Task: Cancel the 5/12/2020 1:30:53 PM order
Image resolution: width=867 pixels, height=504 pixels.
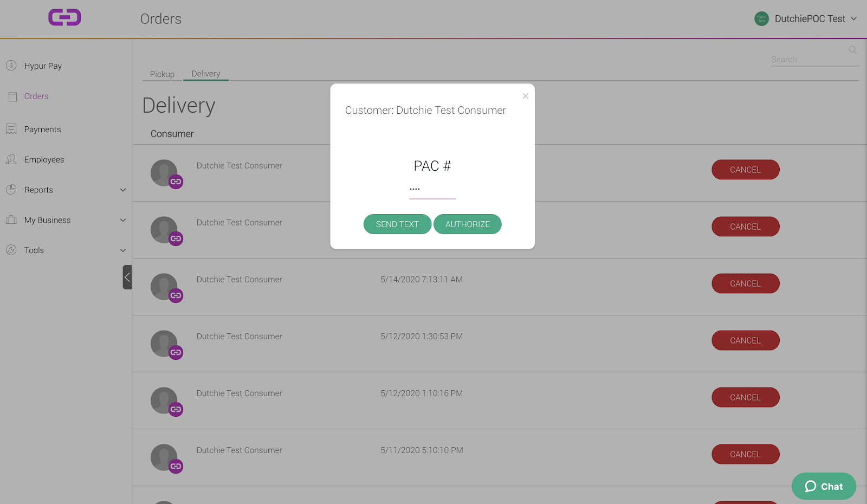Action: coord(746,340)
